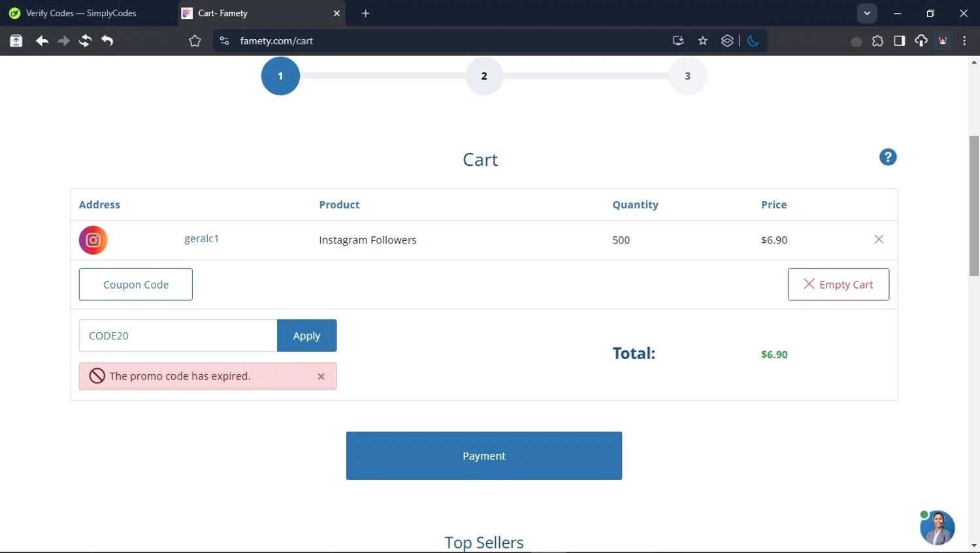Bookmark this page with the star icon

pos(703,41)
